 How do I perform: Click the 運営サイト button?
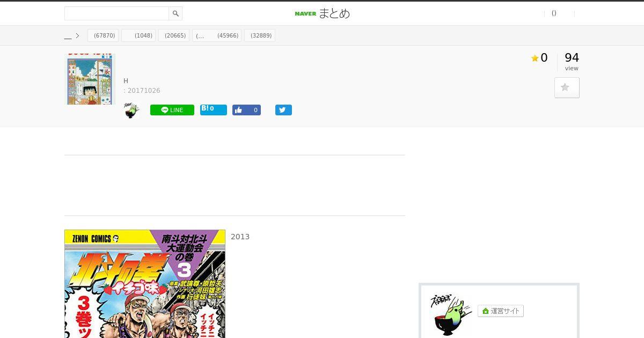(501, 311)
